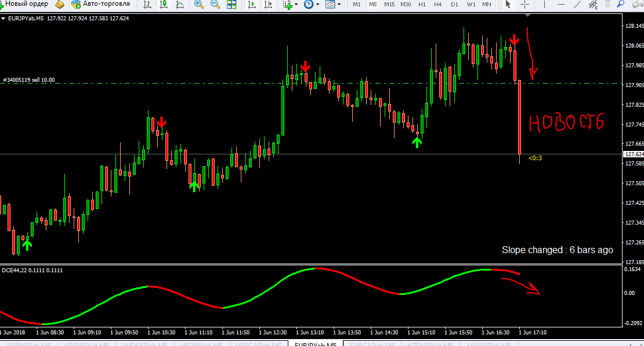Switch to the D1 daily timeframe
Screen dimensions: 644x346
click(454, 5)
